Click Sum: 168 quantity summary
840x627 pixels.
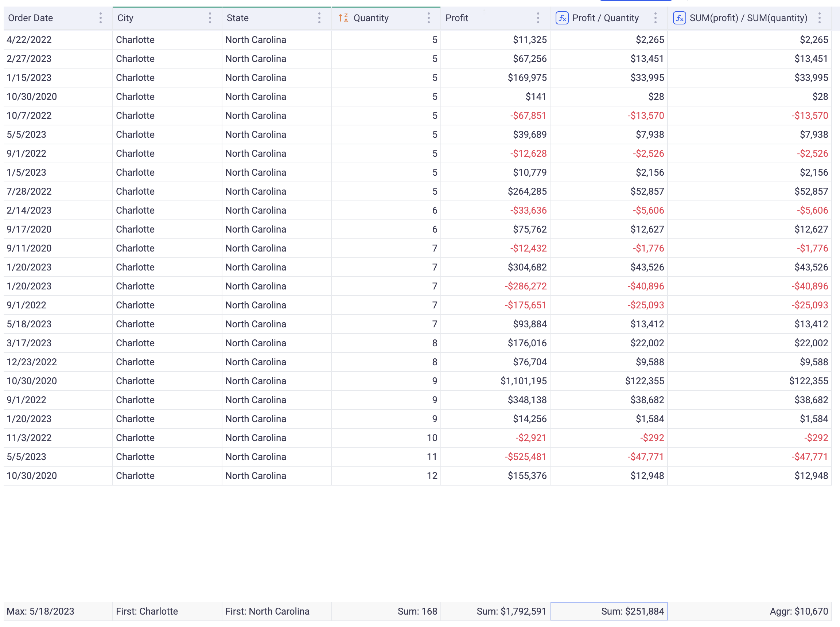pyautogui.click(x=417, y=611)
